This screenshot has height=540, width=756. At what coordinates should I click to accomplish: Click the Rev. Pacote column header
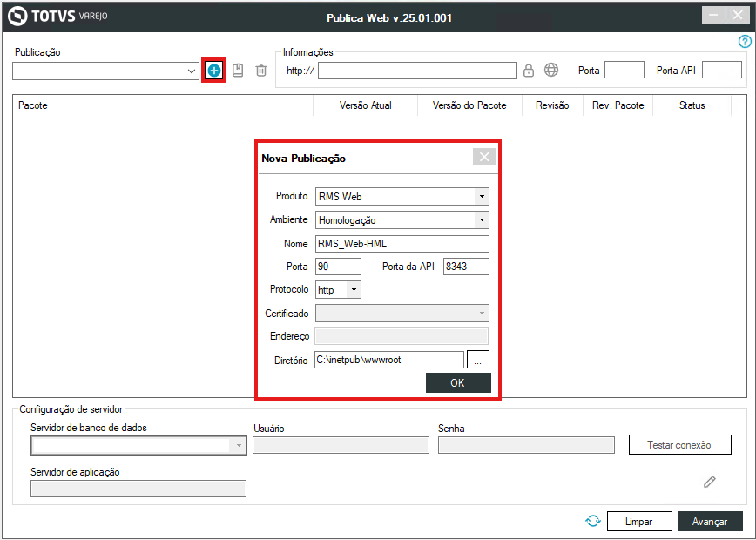[618, 105]
